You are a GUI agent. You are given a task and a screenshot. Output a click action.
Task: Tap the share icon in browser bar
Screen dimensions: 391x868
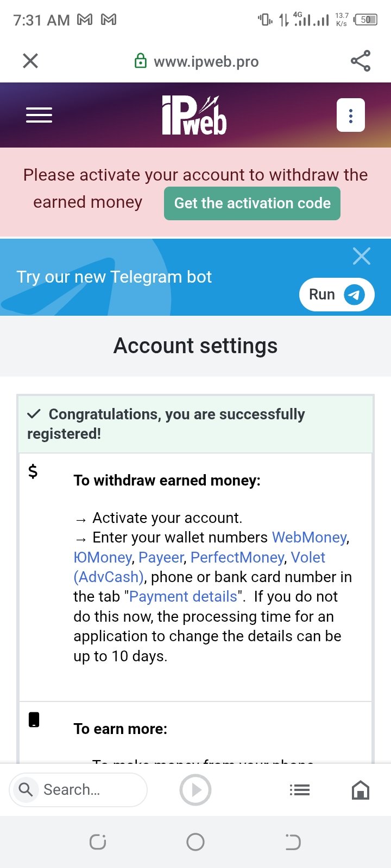[x=361, y=61]
